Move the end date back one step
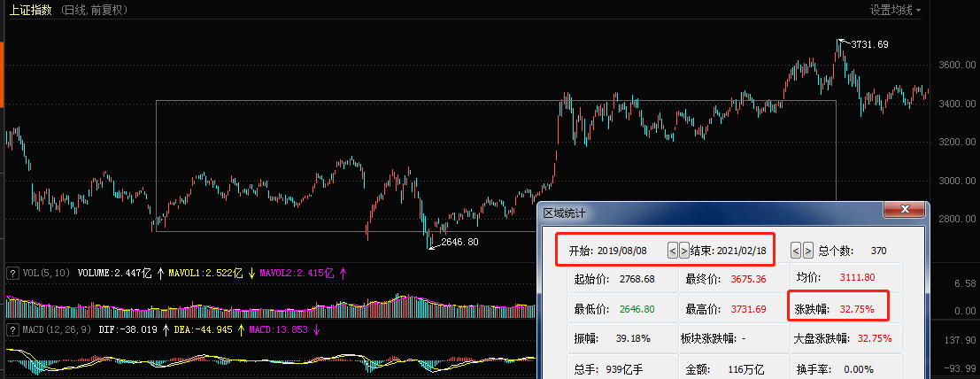The height and width of the screenshot is (379, 980). click(796, 251)
